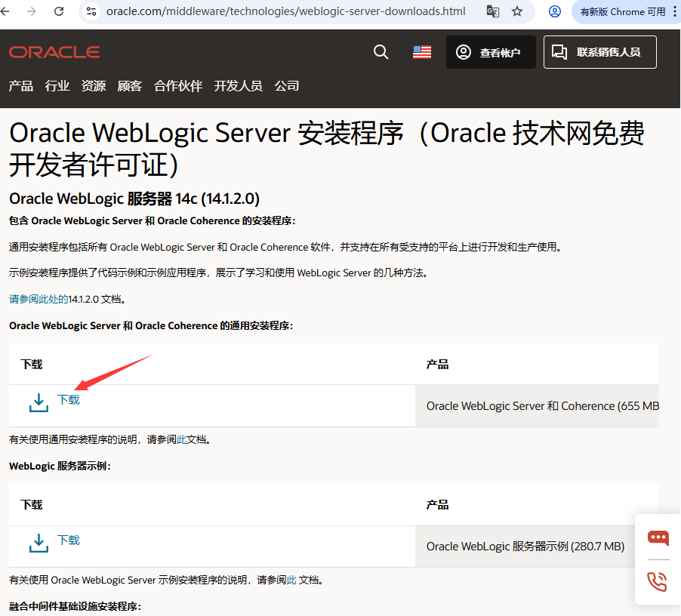The height and width of the screenshot is (616, 681).
Task: Reload the page with the refresh icon
Action: click(59, 11)
